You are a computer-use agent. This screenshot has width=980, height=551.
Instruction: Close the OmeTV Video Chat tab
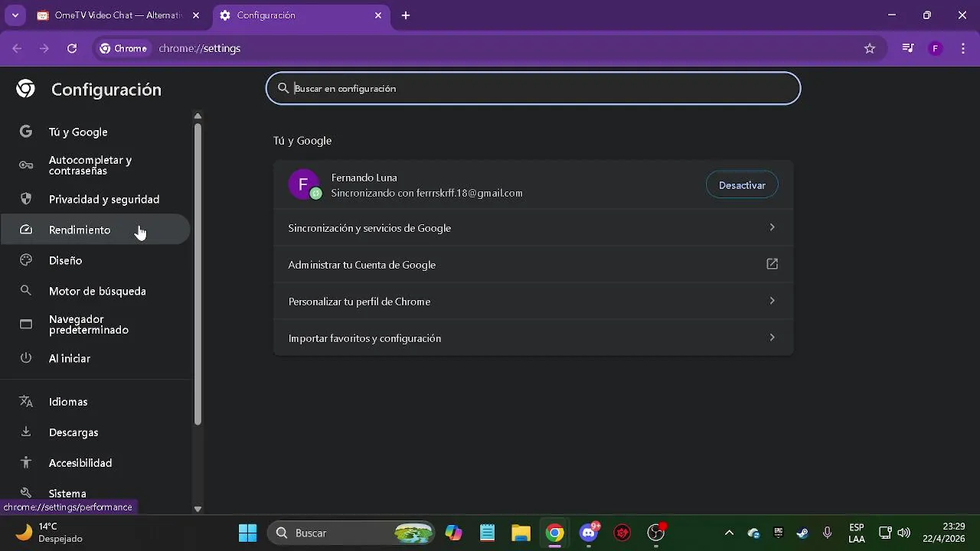(x=196, y=15)
